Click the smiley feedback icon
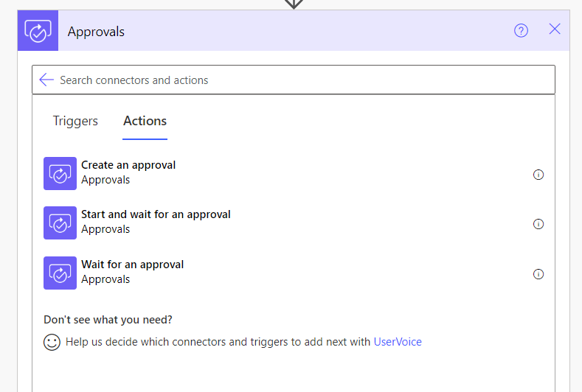This screenshot has width=582, height=392. (x=52, y=342)
